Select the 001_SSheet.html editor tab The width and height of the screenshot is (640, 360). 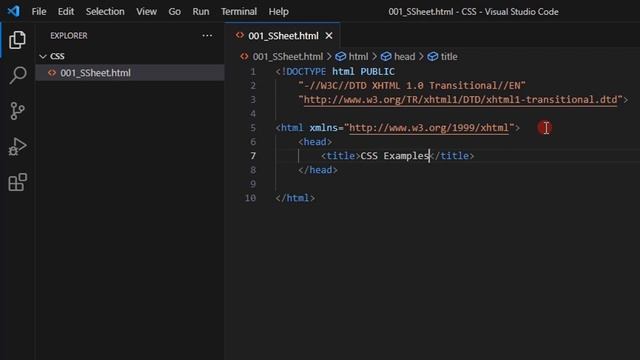coord(282,36)
